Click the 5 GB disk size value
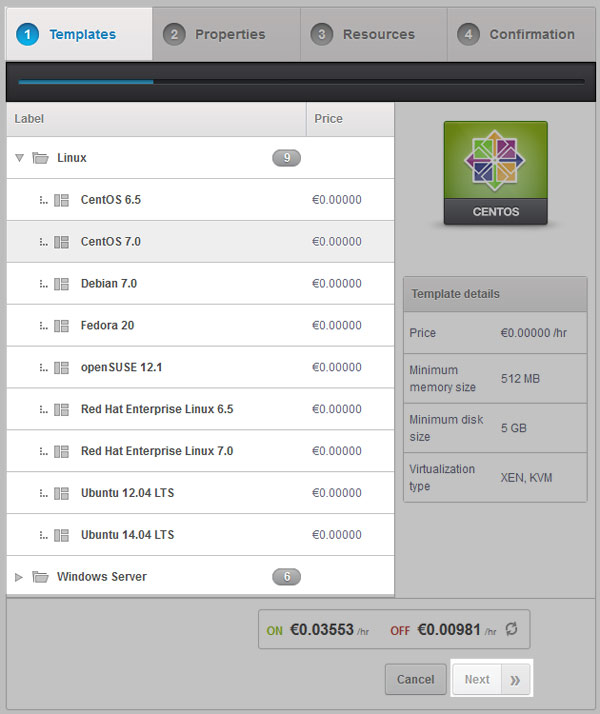 tap(514, 428)
